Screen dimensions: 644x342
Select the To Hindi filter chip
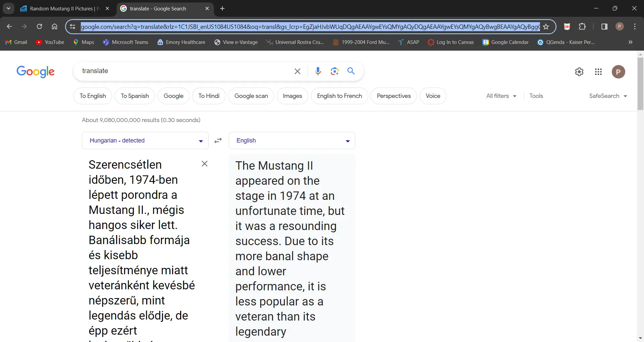point(209,96)
